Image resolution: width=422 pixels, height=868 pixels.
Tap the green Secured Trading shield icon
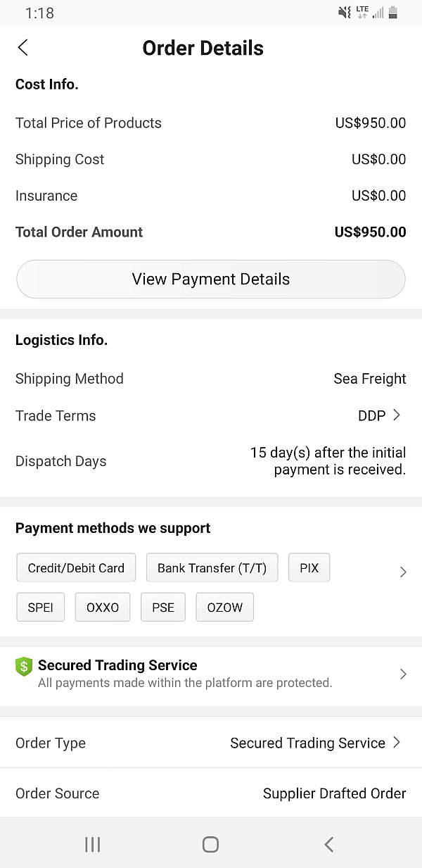pos(24,666)
